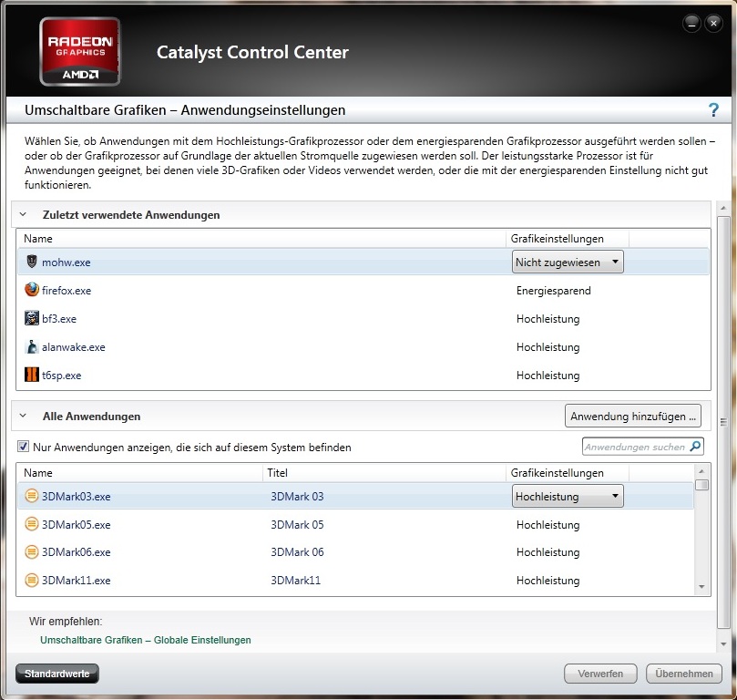Collapse the 'Alle Anwendungen' section
The height and width of the screenshot is (700, 737).
[x=23, y=416]
